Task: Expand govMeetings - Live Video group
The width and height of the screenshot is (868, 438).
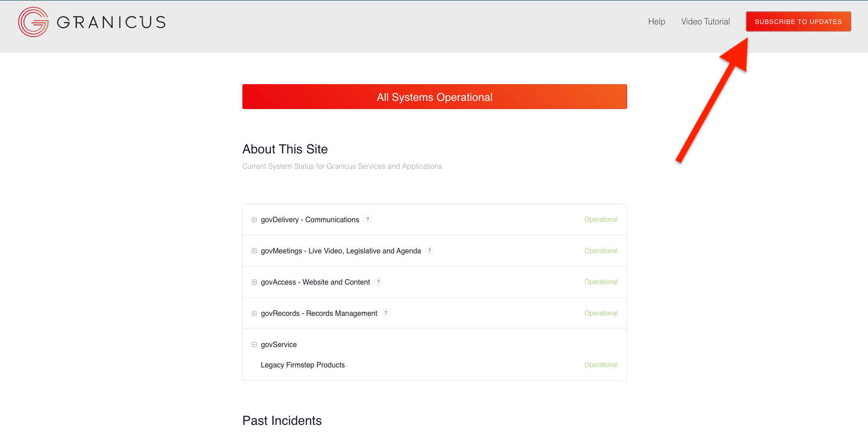Action: point(254,251)
